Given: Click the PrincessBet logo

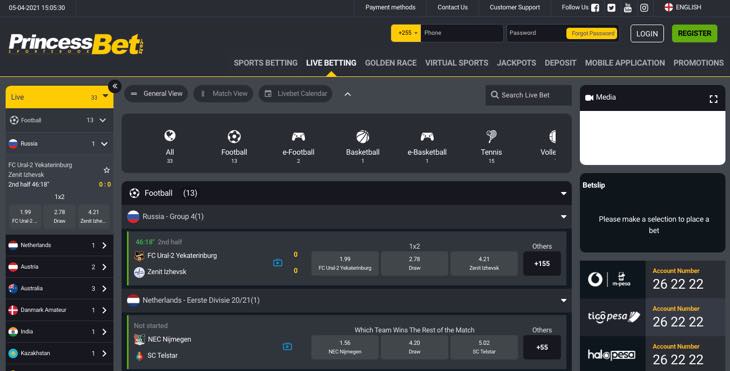Looking at the screenshot, I should [76, 44].
